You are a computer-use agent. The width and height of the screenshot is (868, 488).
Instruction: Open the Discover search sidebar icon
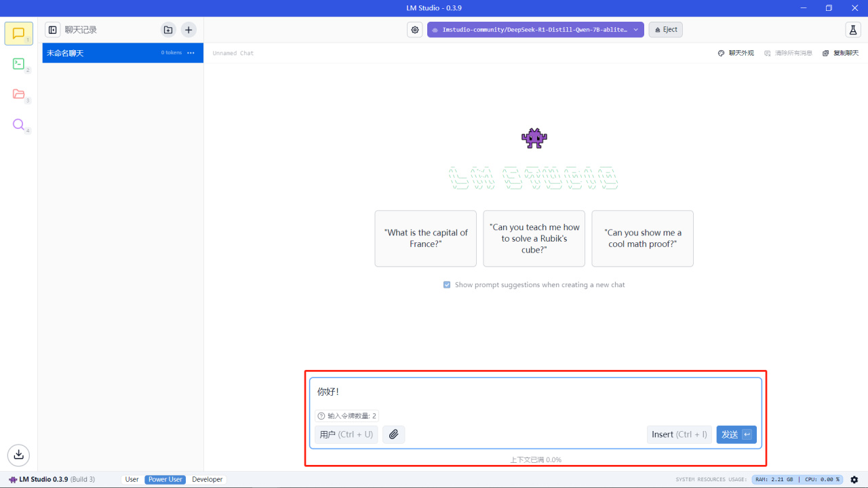tap(18, 125)
